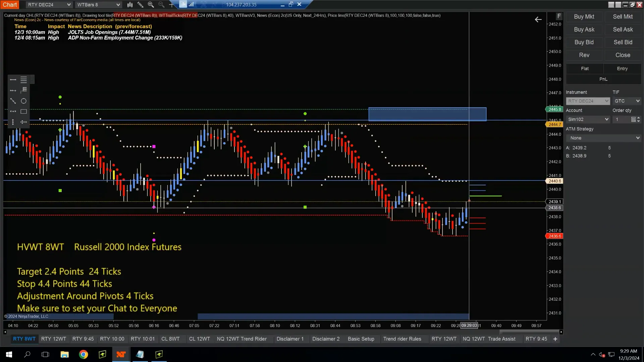Click the muted volume tray icon
The image size is (644, 362).
pos(602,354)
